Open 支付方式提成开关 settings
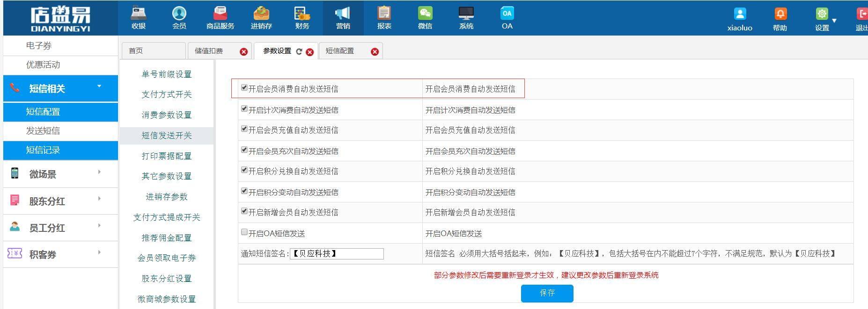Viewport: 868px width, 309px height. tap(167, 217)
